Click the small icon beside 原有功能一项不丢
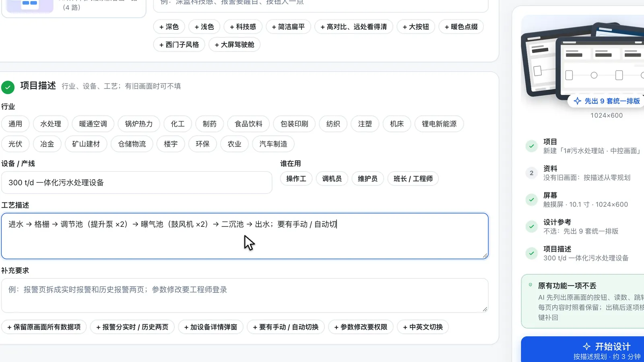Image resolution: width=644 pixels, height=362 pixels. [x=530, y=285]
